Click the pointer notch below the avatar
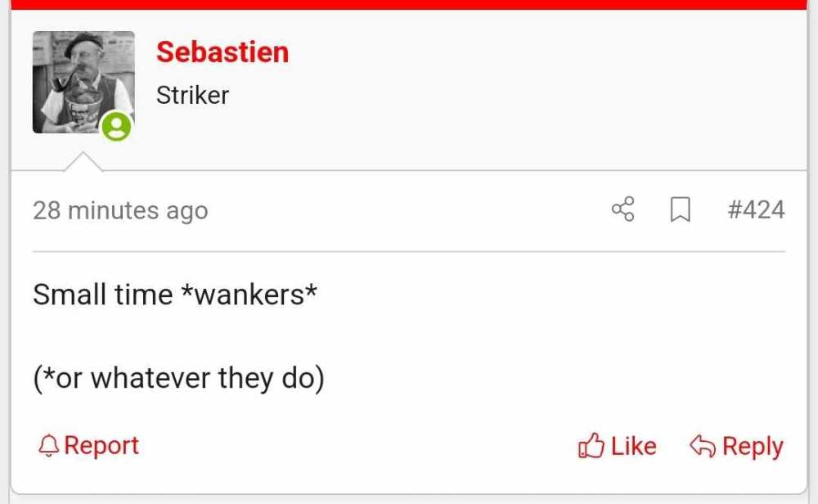Image resolution: width=818 pixels, height=504 pixels. point(83,161)
